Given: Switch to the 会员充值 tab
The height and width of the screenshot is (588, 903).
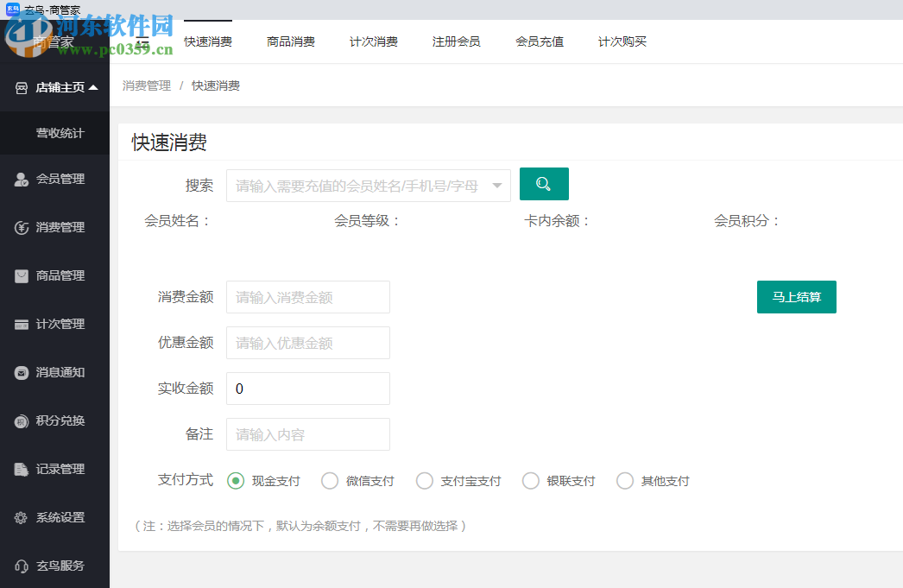Looking at the screenshot, I should coord(539,41).
